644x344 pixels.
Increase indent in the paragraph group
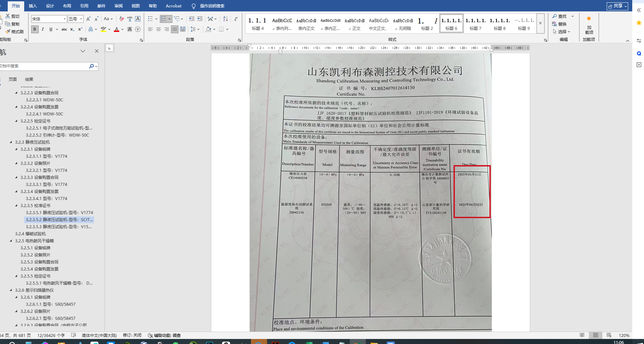[x=200, y=19]
